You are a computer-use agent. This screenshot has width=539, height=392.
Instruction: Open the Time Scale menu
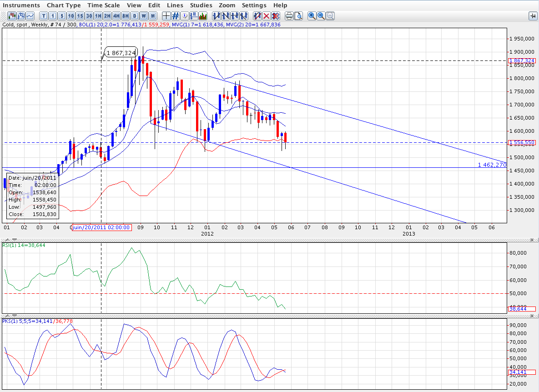(103, 5)
